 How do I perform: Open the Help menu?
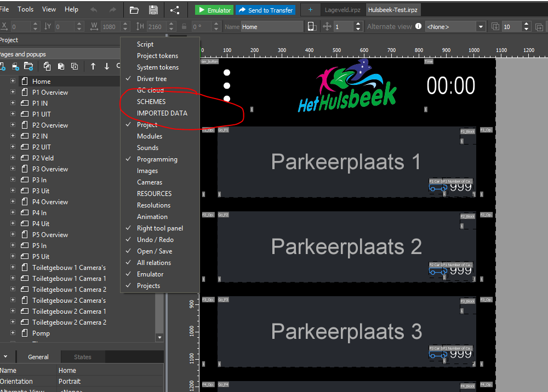[71, 9]
